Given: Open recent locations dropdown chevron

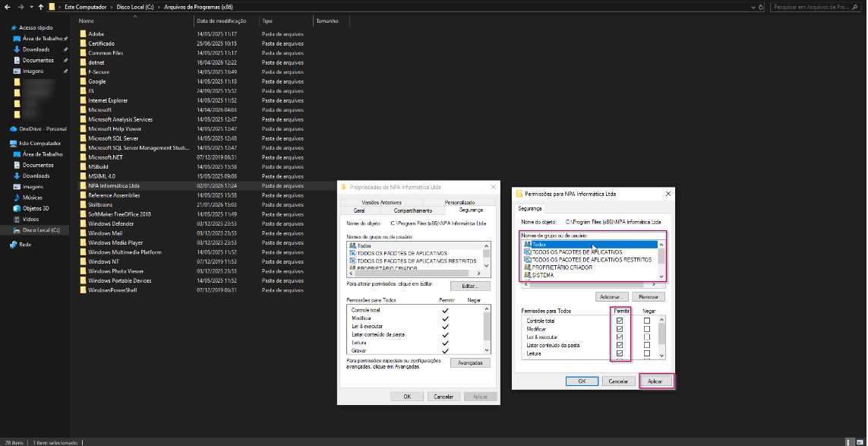Looking at the screenshot, I should tap(31, 7).
